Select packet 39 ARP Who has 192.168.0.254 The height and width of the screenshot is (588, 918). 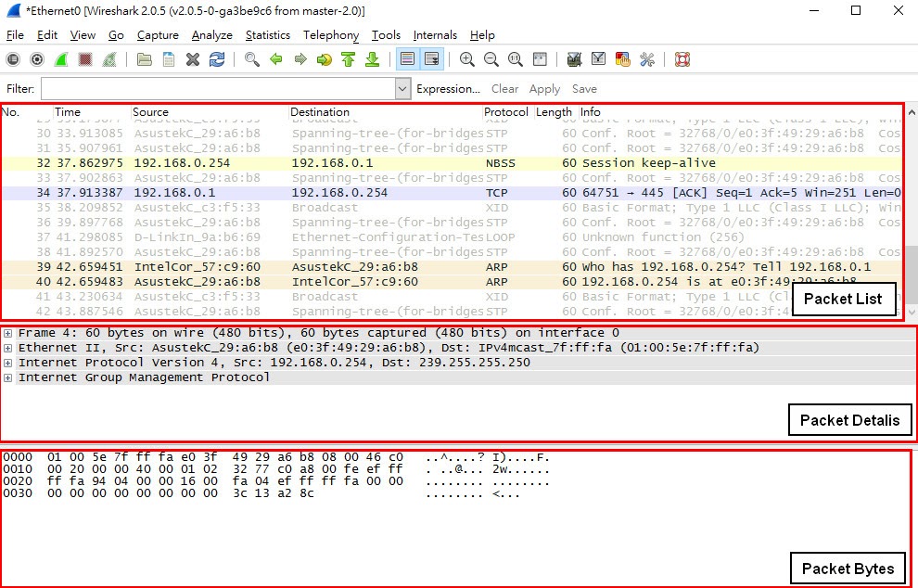(452, 267)
